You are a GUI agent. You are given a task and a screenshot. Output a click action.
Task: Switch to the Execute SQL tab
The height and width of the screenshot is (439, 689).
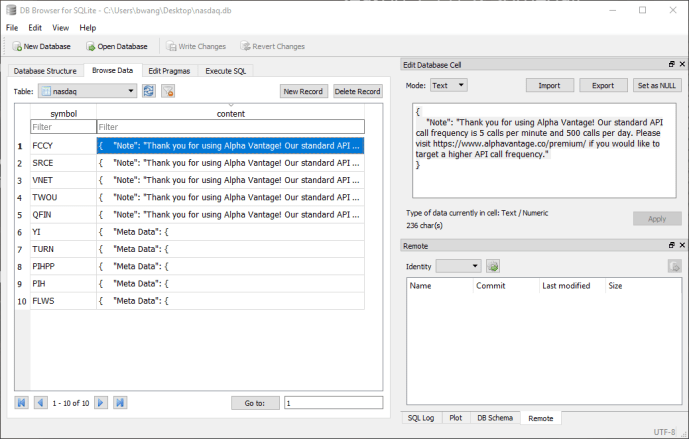pyautogui.click(x=225, y=71)
